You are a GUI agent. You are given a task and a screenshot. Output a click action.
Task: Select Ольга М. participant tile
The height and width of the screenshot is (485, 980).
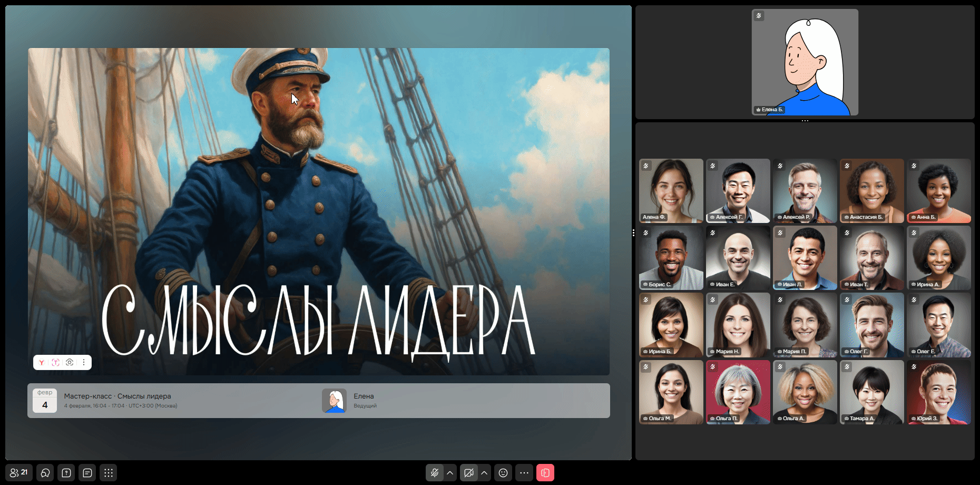click(x=671, y=392)
